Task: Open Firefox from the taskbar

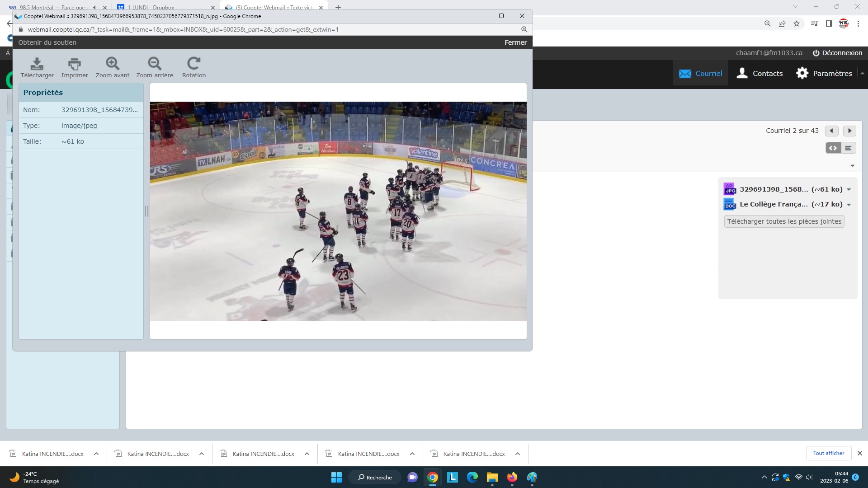Action: coord(512,477)
